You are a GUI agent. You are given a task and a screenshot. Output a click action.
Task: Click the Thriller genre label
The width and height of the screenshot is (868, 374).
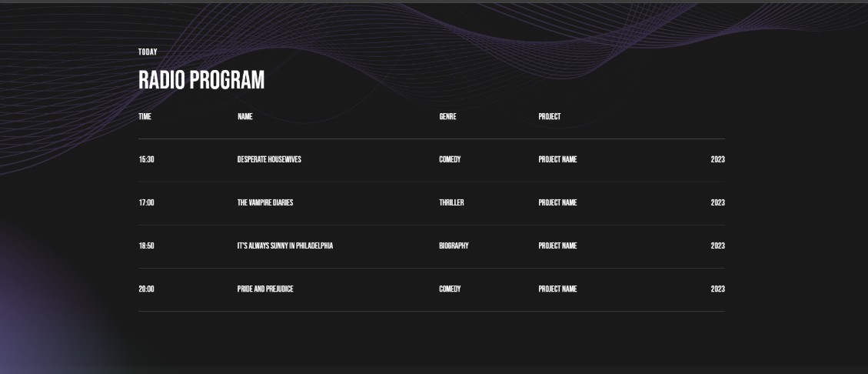coord(451,203)
